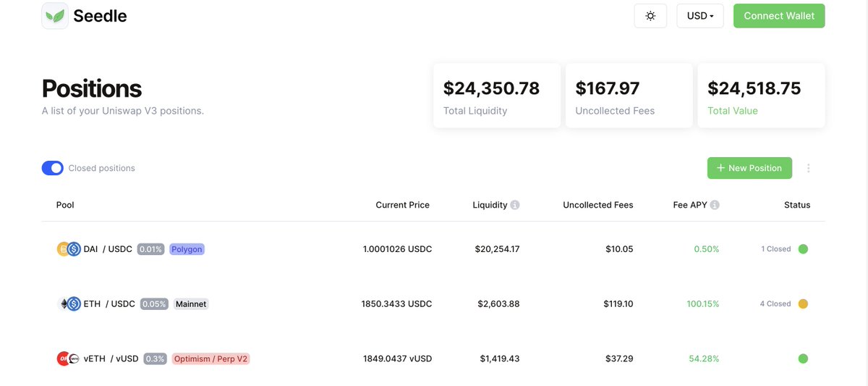Click the Pool column header

[x=65, y=205]
